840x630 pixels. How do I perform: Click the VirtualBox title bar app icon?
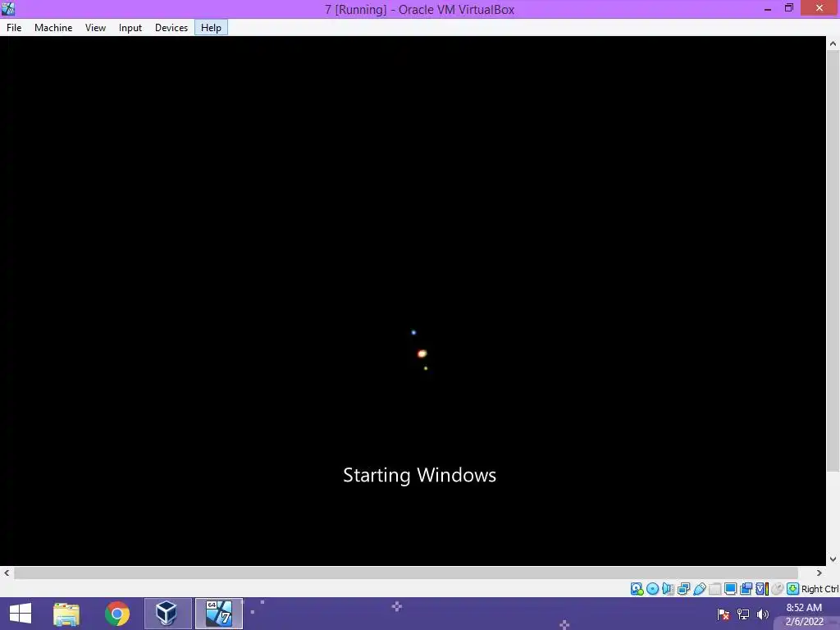click(8, 8)
